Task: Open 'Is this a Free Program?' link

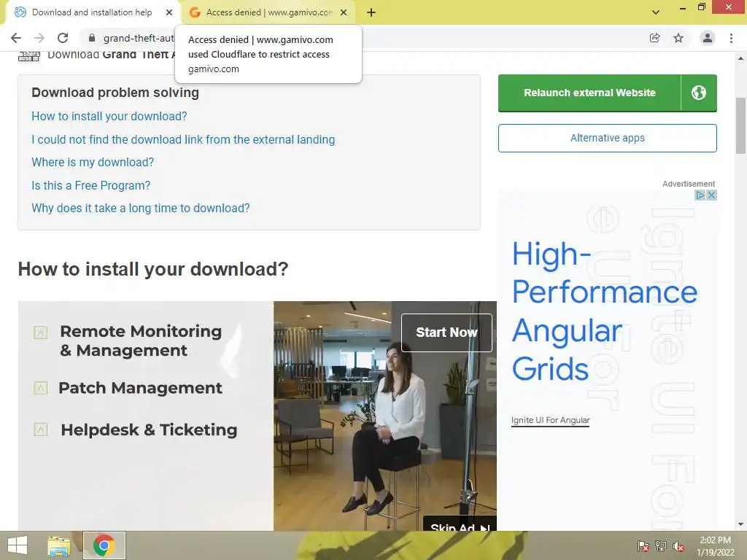Action: pos(90,185)
